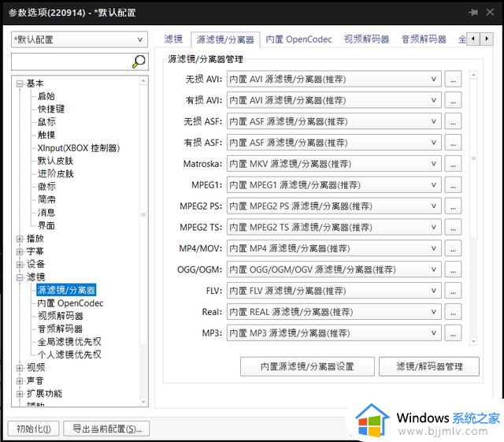Open the 有损 AVI source filter dropdown
This screenshot has height=442, width=504.
coord(334,100)
